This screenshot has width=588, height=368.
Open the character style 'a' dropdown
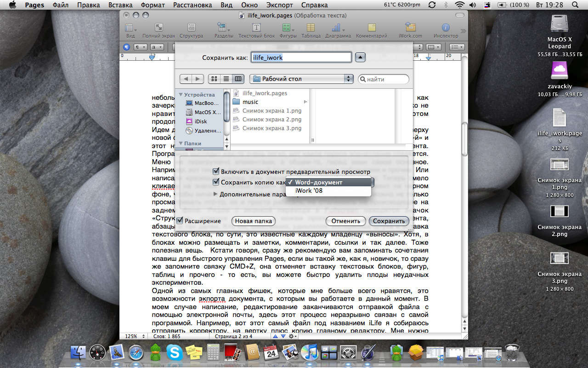click(x=157, y=47)
